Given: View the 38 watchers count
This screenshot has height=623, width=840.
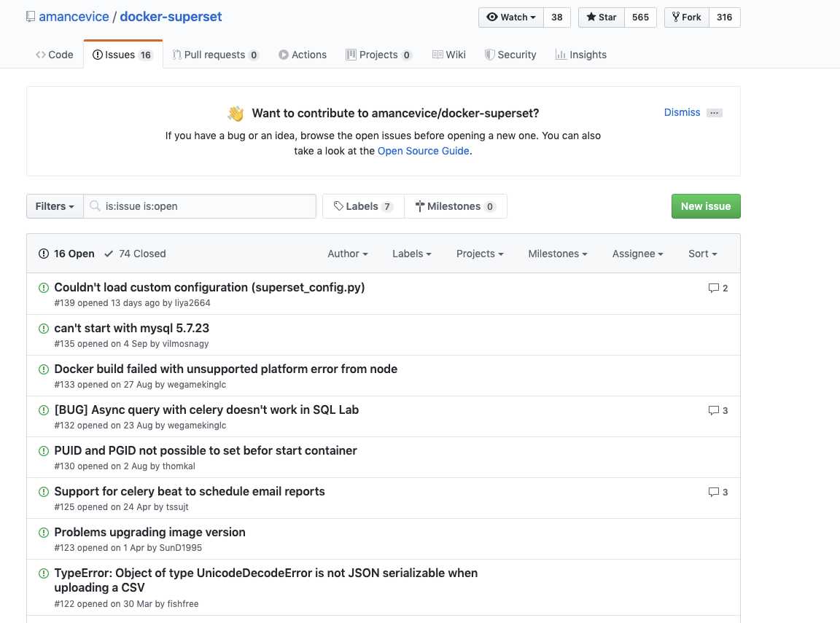Looking at the screenshot, I should point(557,17).
